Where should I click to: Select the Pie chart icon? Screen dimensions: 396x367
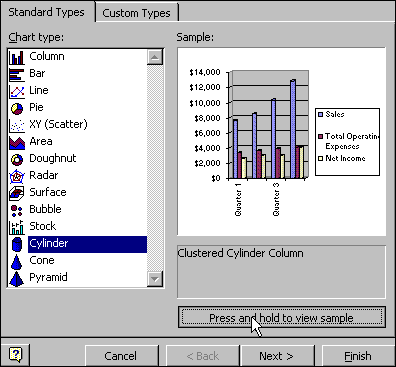click(x=17, y=108)
